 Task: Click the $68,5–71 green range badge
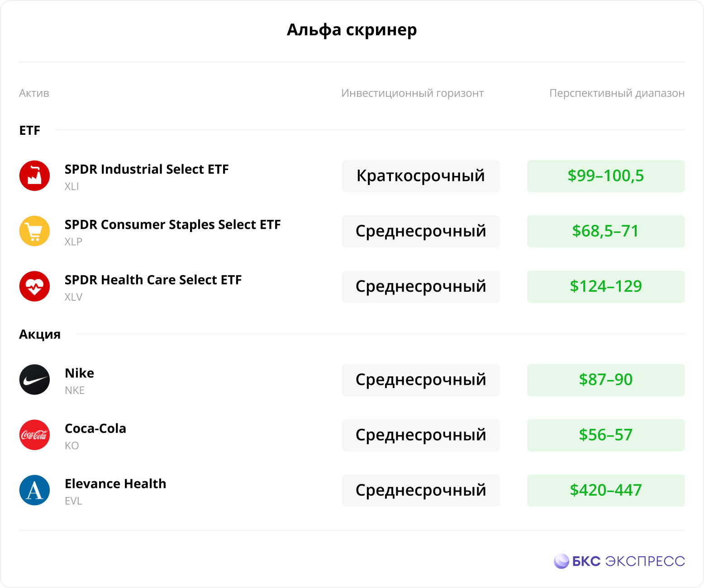tap(606, 231)
